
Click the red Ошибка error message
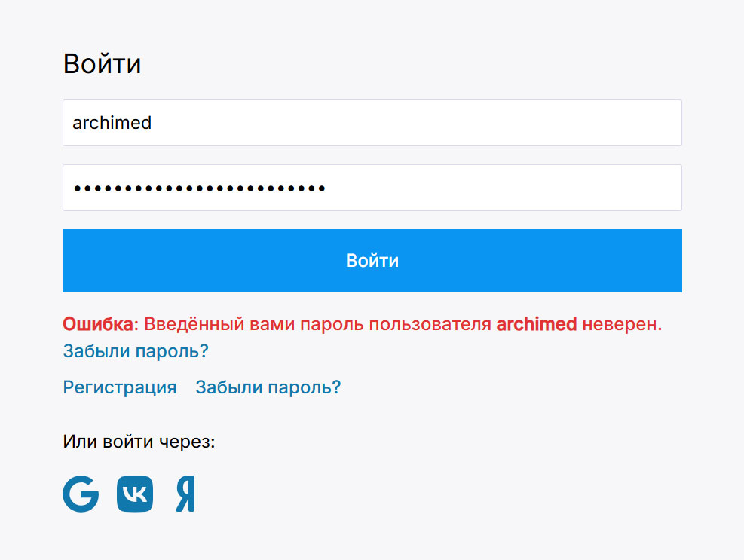(362, 324)
